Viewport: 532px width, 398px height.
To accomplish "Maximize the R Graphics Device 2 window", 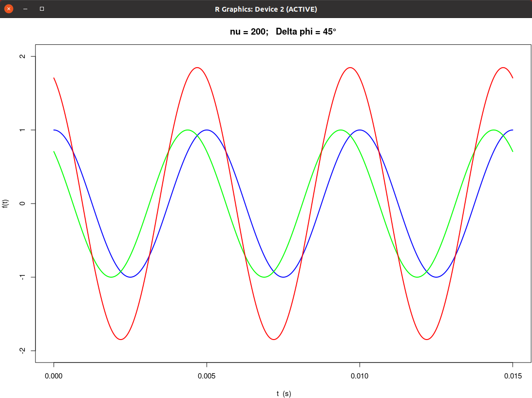I will 42,9.
